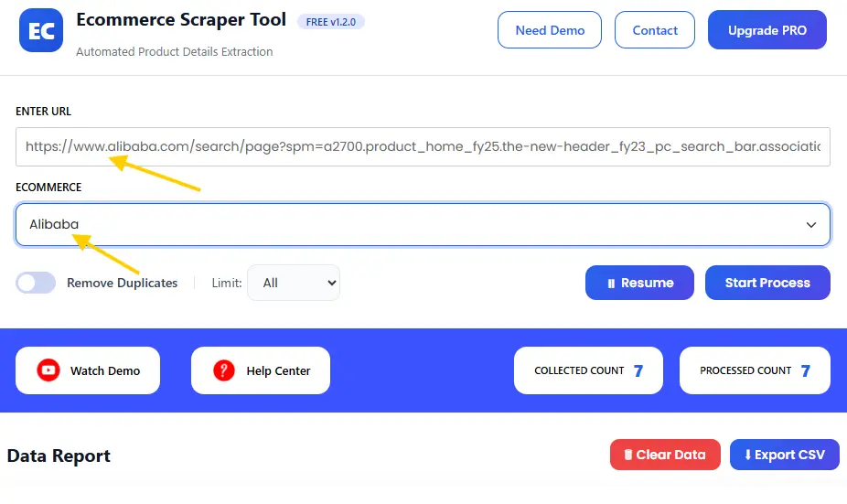Click the Ecommerce Scraper Tool title

pos(181,20)
